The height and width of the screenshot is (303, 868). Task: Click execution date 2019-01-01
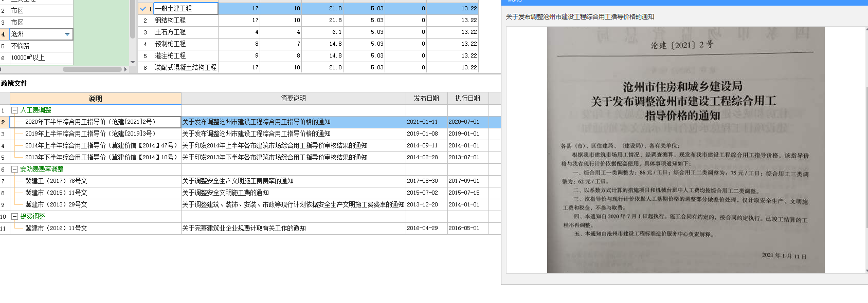(x=464, y=134)
